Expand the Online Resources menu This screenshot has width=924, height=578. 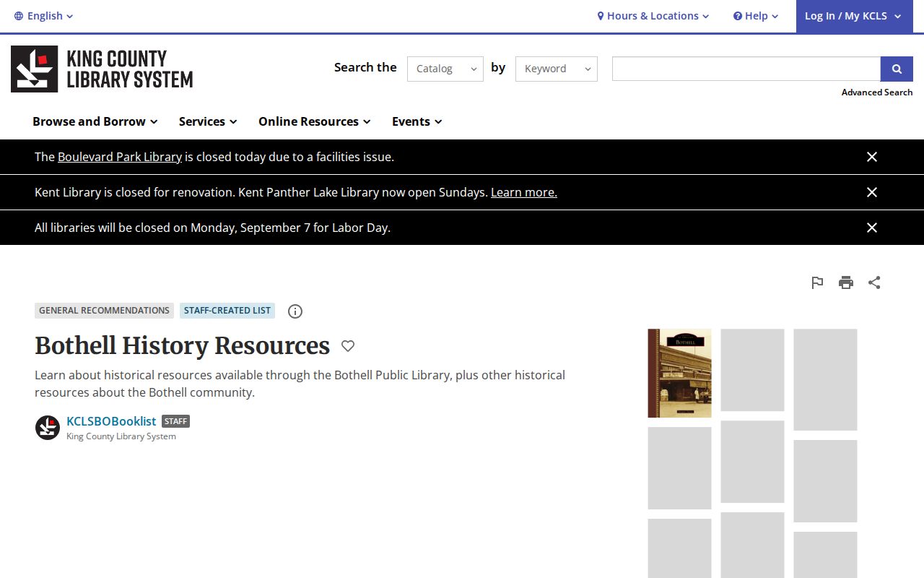click(315, 121)
